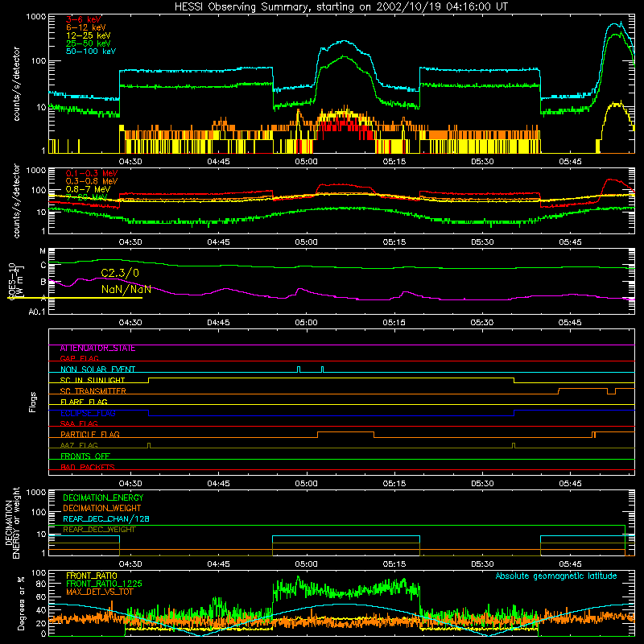644x644 pixels.
Task: Click the HESSI Observing Summary title text
Action: click(x=341, y=7)
